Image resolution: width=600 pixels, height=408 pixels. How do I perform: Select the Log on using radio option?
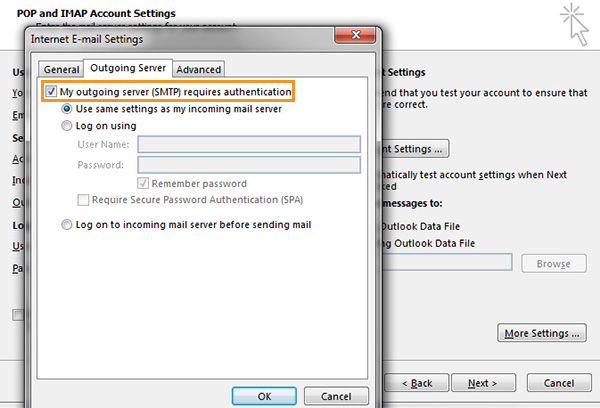[x=67, y=126]
